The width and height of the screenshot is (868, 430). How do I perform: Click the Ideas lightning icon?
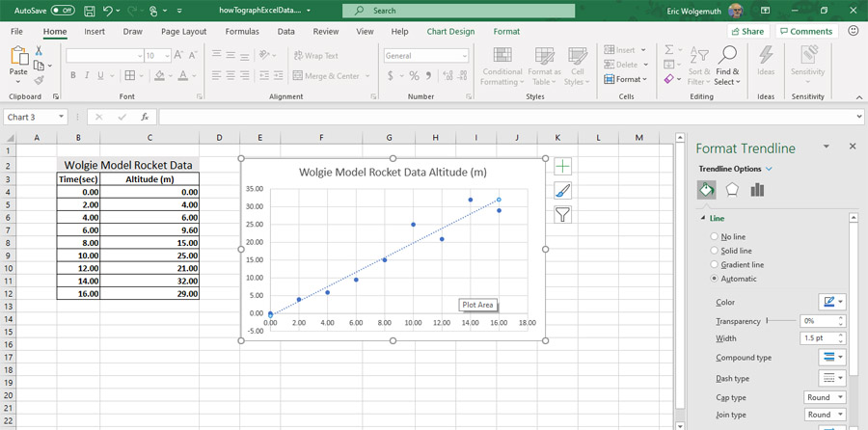pos(766,55)
